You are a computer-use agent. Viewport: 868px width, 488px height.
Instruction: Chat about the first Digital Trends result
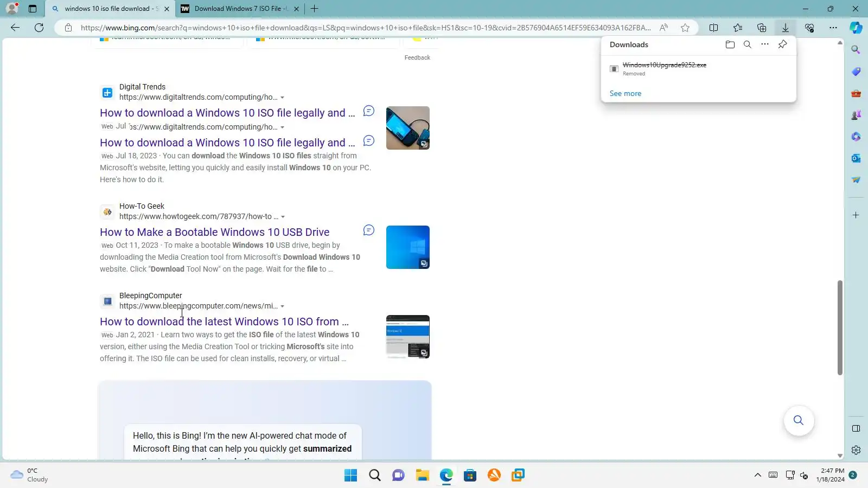369,111
